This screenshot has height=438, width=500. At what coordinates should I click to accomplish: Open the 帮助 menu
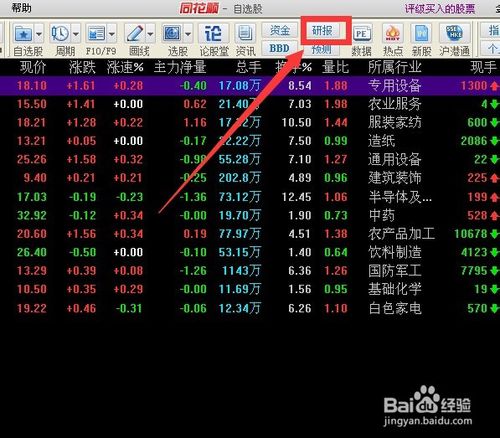(21, 8)
